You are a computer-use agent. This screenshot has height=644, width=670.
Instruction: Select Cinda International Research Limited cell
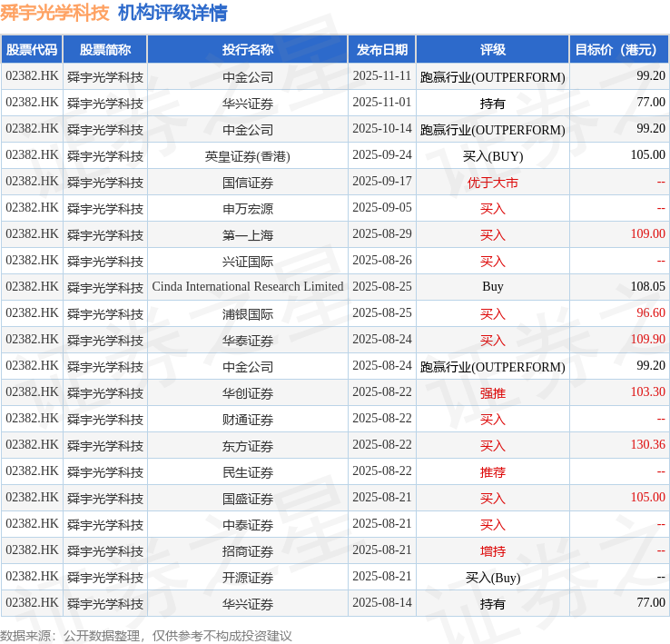248,286
